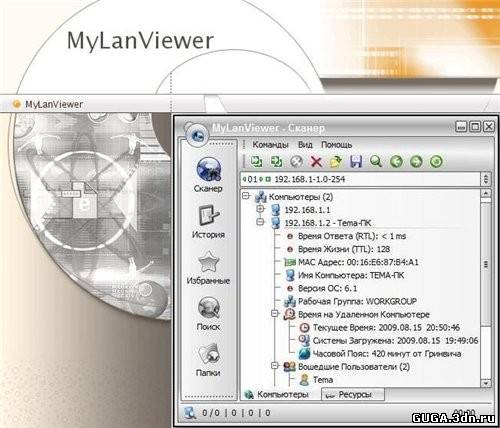Click the IP range field 192.168.1-1.0-254

tap(360, 179)
